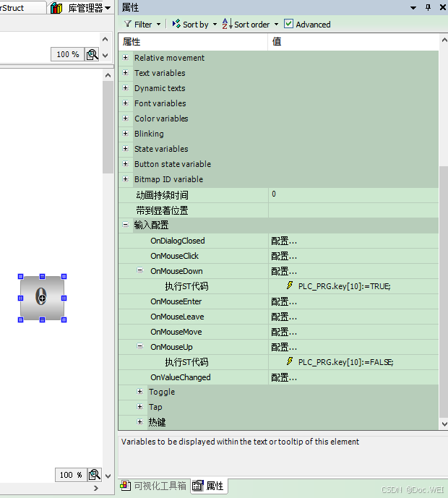Click 配置… for OnMouseEnter
Image resolution: width=448 pixels, height=498 pixels.
[x=284, y=301]
